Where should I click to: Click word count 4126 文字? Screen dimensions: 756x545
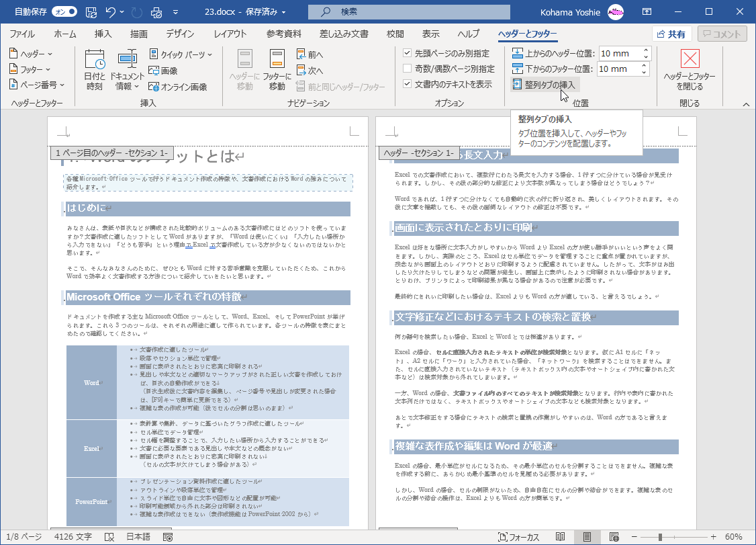tap(73, 537)
